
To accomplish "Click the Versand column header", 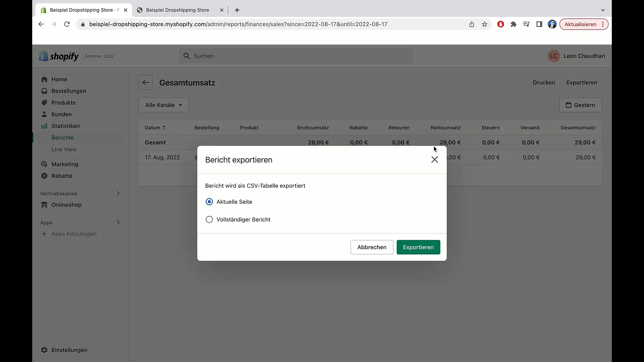I will click(530, 128).
